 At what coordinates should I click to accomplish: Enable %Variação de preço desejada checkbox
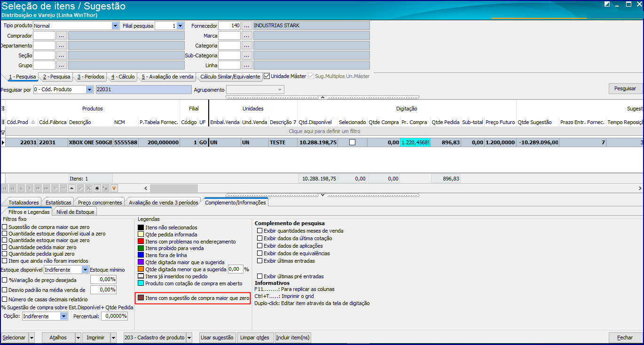(x=5, y=280)
